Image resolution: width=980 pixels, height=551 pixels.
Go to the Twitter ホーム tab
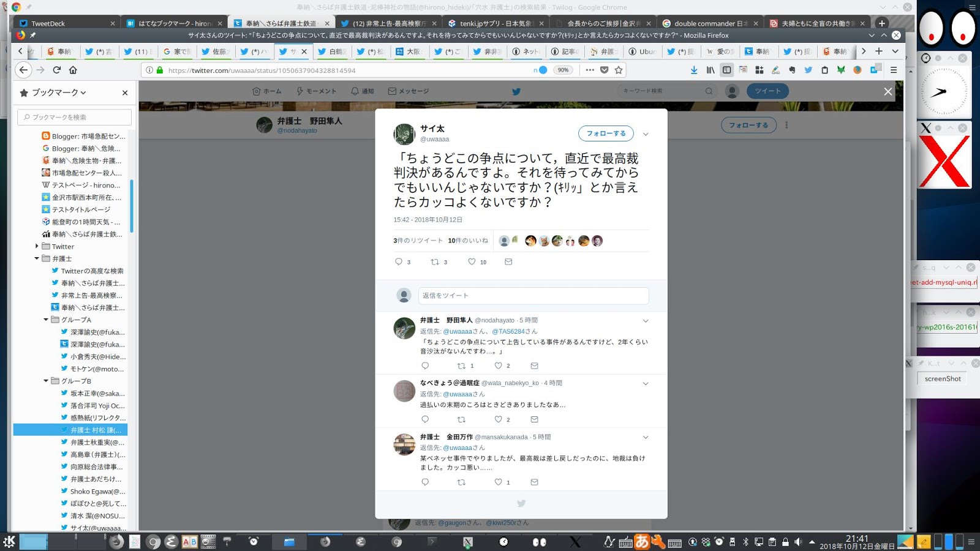pos(267,91)
